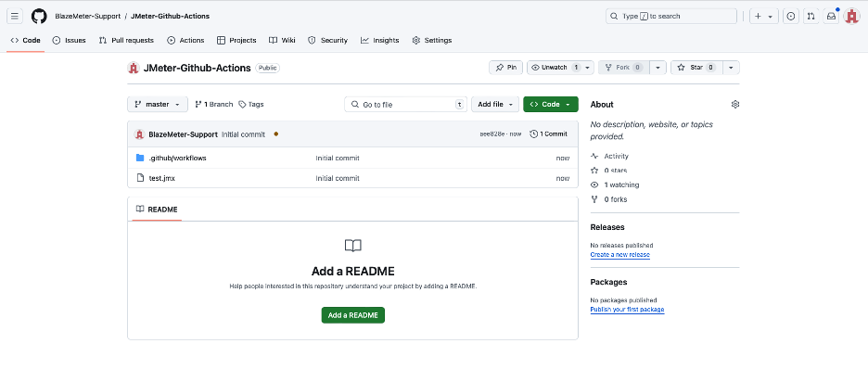Open the master branch dropdown
This screenshot has width=868, height=369.
[158, 104]
